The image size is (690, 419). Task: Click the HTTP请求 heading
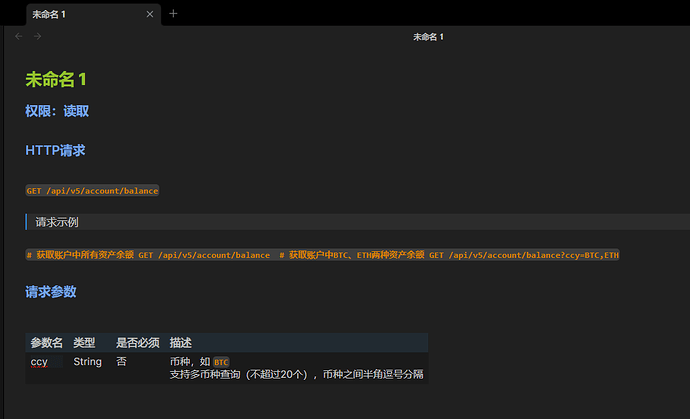(x=55, y=150)
